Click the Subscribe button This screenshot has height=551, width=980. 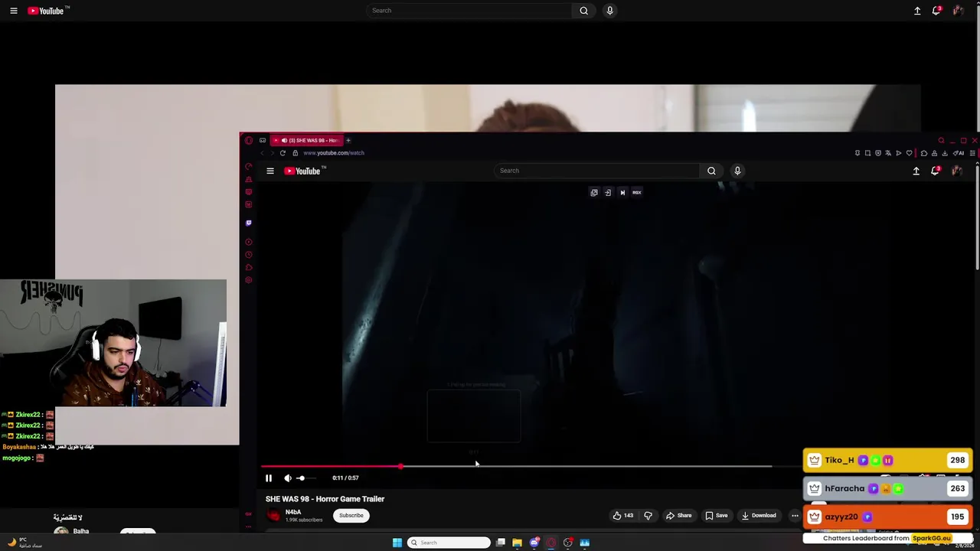pos(351,516)
